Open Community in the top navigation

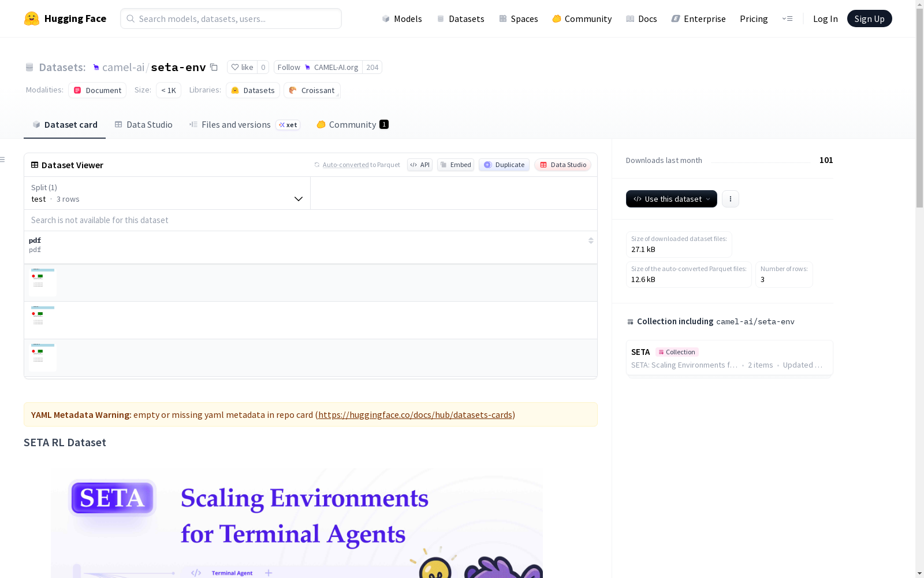pyautogui.click(x=582, y=18)
